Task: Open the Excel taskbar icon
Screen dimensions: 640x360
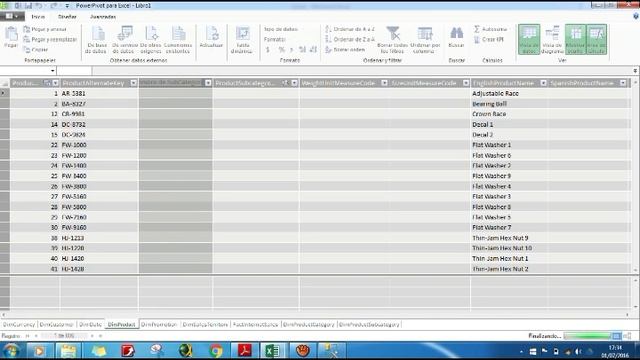Action: point(272,351)
